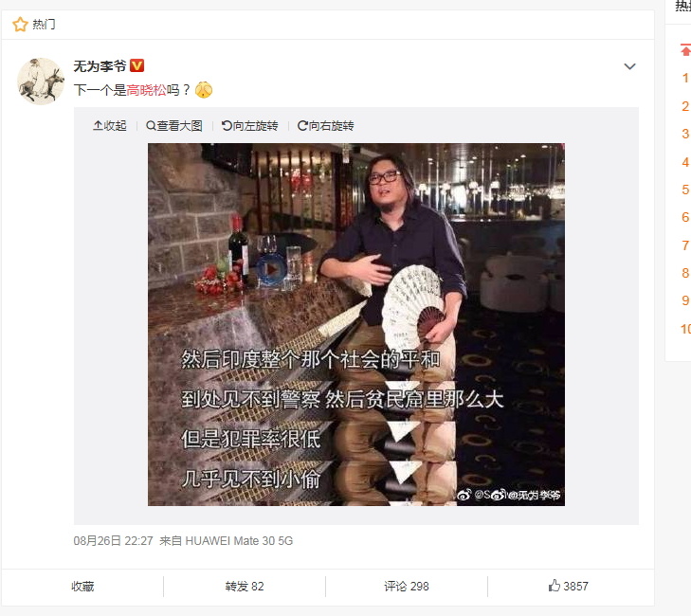Collapse the image using 收起
691x616 pixels.
(110, 126)
